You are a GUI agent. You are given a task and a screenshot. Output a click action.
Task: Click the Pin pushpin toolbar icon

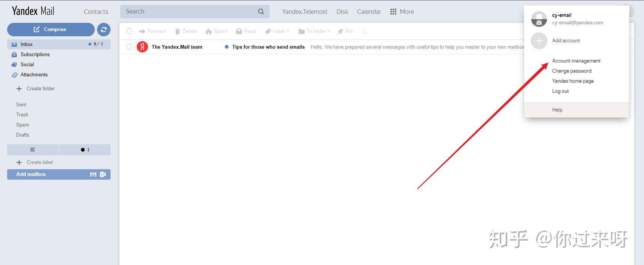(x=340, y=31)
